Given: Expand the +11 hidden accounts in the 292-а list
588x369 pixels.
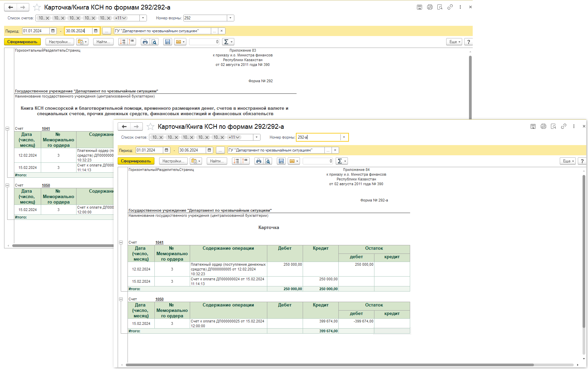Looking at the screenshot, I should pyautogui.click(x=235, y=137).
